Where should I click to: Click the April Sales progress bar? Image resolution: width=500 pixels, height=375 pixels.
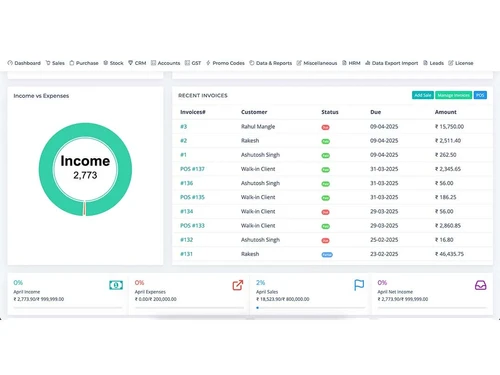click(x=311, y=308)
